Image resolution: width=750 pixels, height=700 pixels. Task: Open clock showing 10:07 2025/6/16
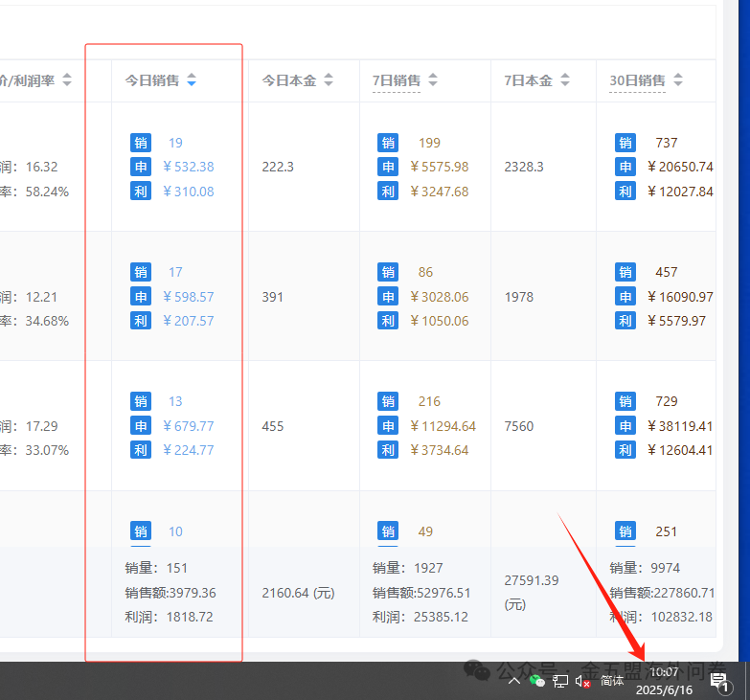point(664,681)
